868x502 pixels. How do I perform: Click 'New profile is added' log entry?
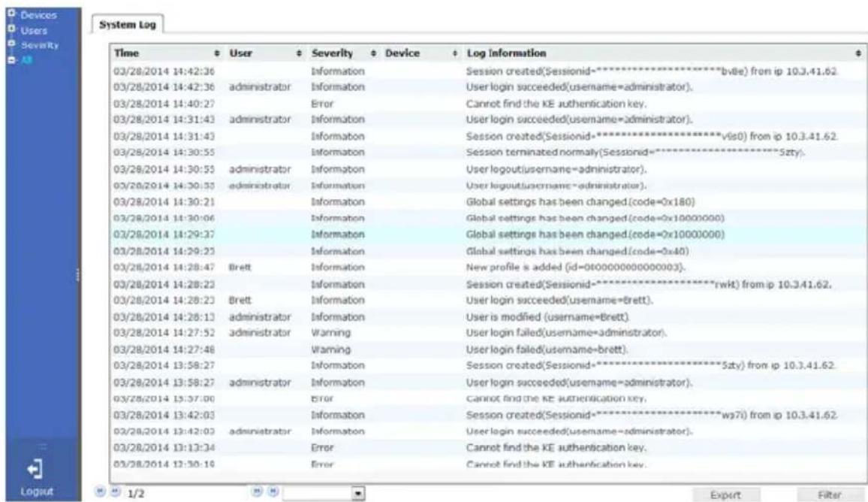[x=576, y=267]
